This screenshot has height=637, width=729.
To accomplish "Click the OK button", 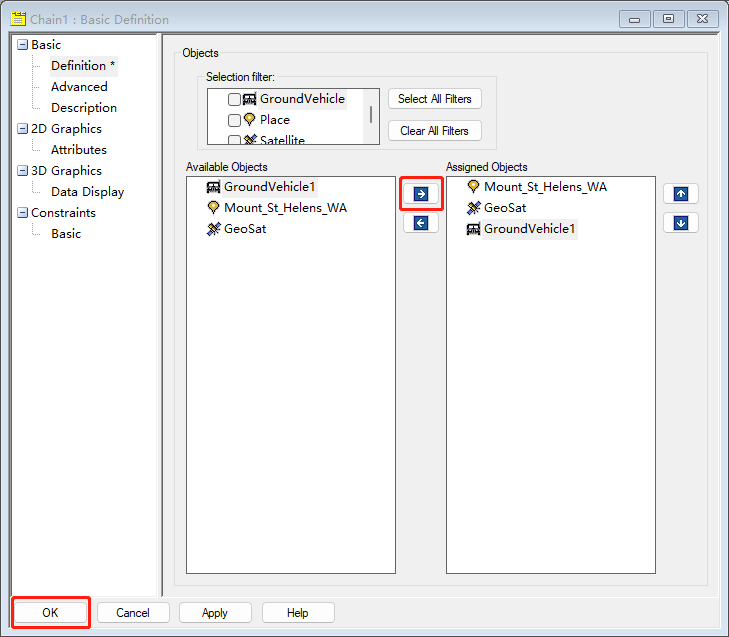I will pos(51,613).
